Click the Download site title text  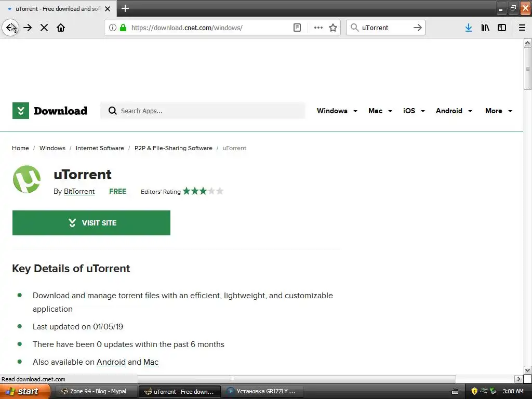pos(60,111)
